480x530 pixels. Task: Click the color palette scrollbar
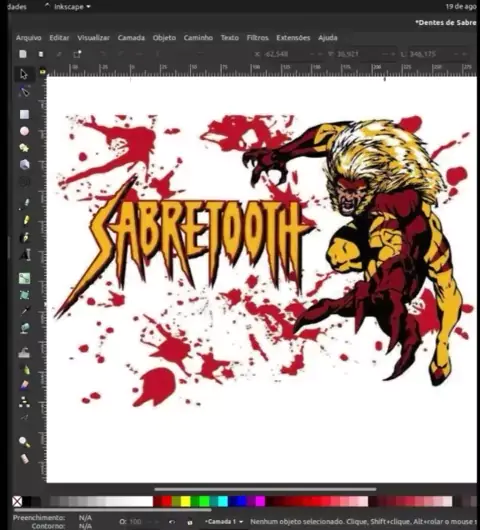[x=112, y=510]
